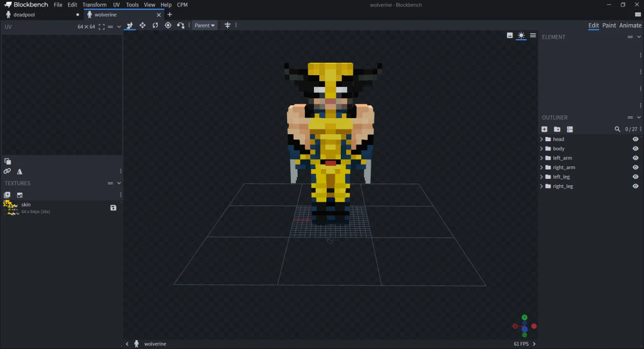The image size is (644, 349).
Task: Click the viewport orientation gizmo
Action: pos(524,326)
